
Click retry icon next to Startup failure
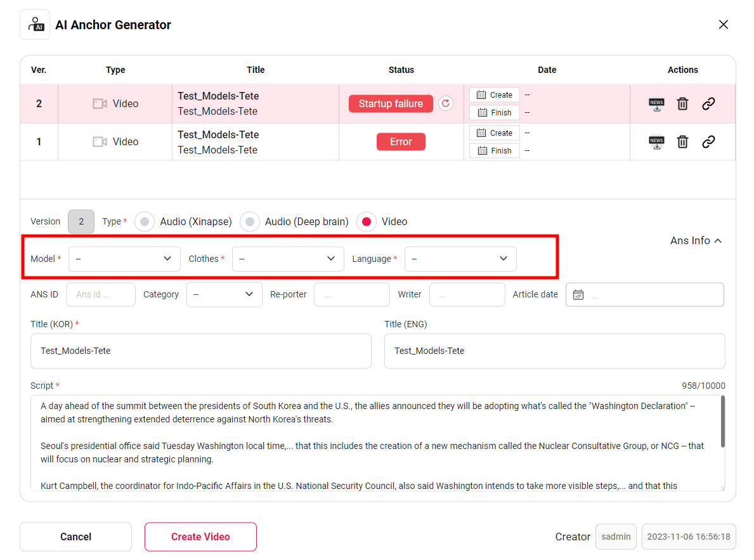pos(446,104)
